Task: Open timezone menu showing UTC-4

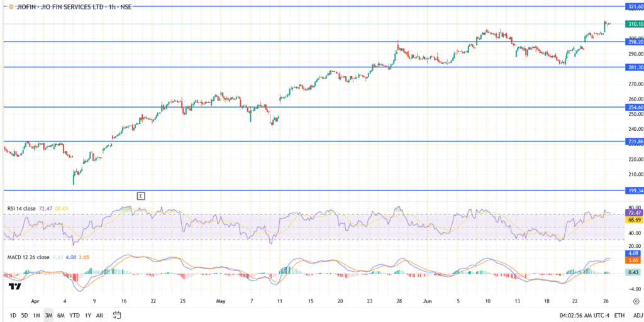Action: [586, 315]
